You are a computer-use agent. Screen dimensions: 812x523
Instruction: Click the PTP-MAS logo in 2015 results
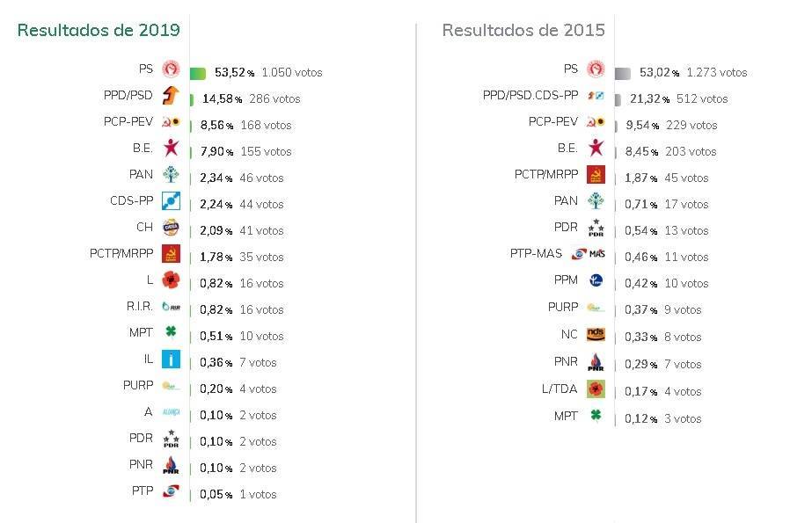(589, 253)
